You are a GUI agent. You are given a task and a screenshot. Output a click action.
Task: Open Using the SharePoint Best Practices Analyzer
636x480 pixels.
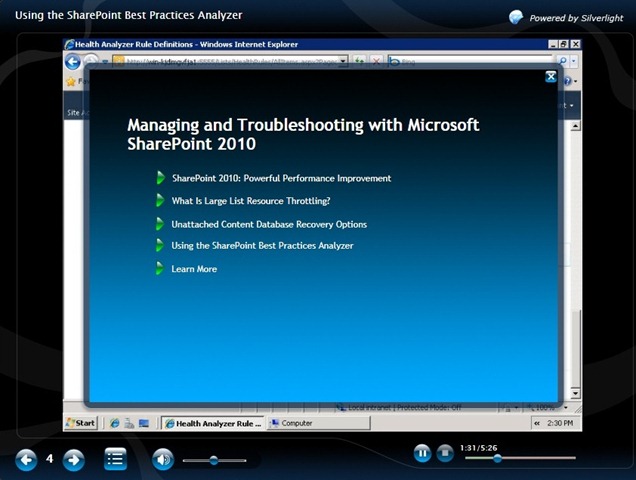tap(262, 245)
